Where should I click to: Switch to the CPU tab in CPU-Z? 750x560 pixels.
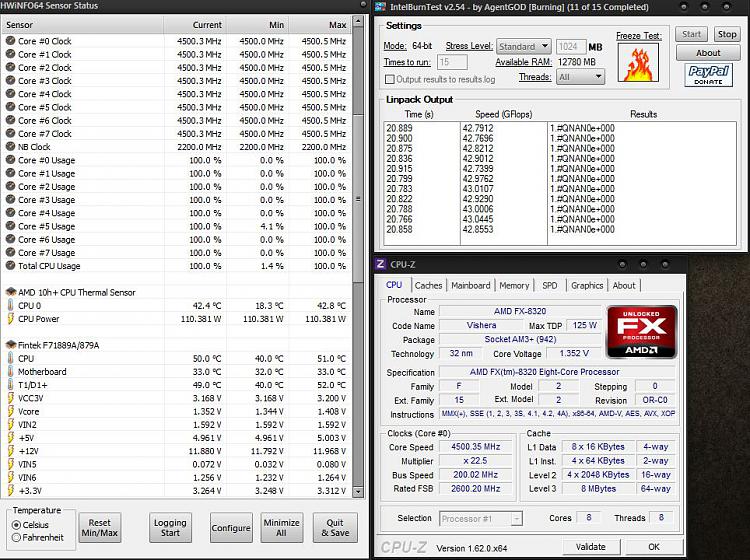[x=394, y=285]
